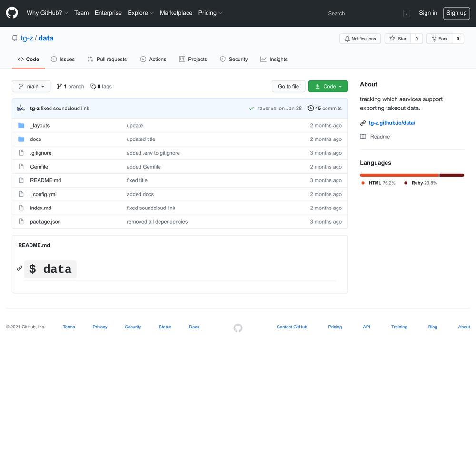Viewport: 476px width, 476px height.
Task: Click the Terms footer link
Action: tap(69, 327)
